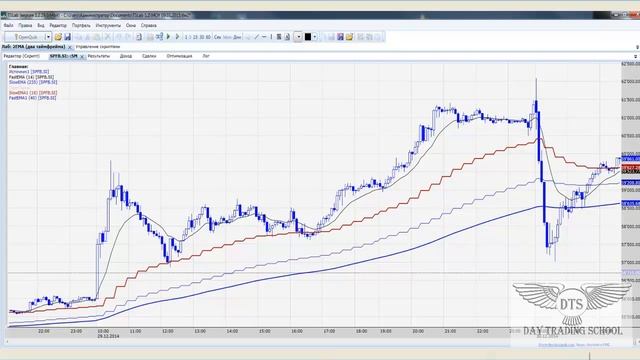Image resolution: width=640 pixels, height=360 pixels.
Task: Switch the interval unit to Дни
Action: (237, 37)
